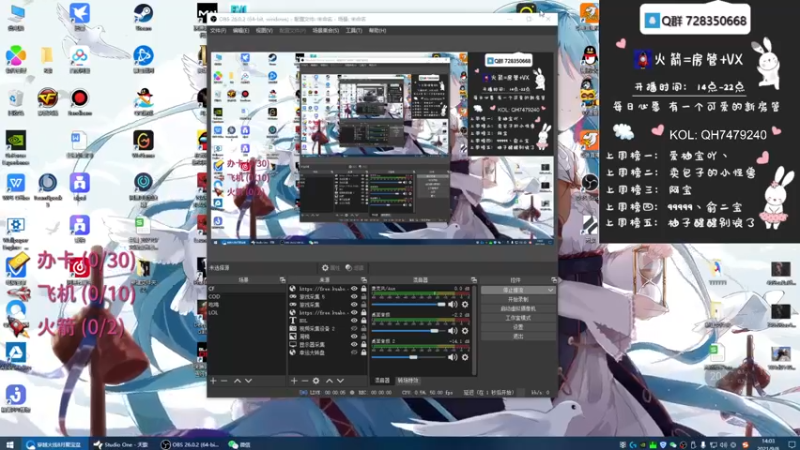The width and height of the screenshot is (800, 450).
Task: Switch to OBS 26.0.2 taskbar item
Action: (x=190, y=444)
